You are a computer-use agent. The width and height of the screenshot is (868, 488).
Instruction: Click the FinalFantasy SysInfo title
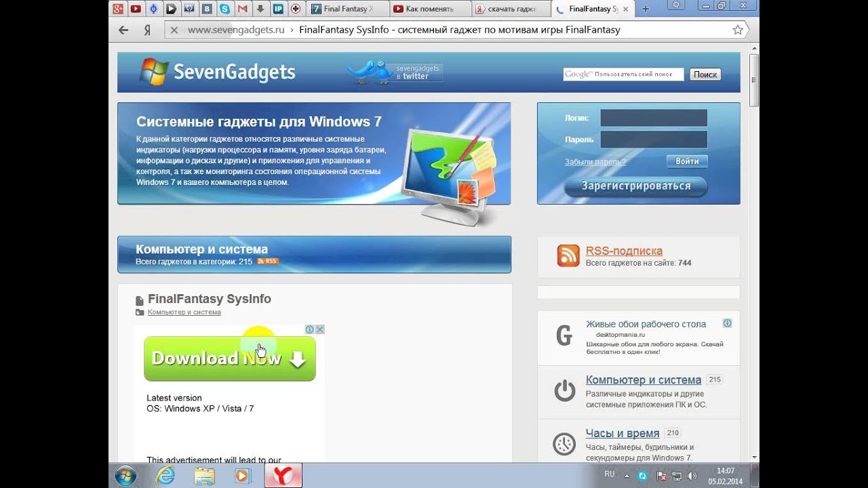[x=210, y=299]
